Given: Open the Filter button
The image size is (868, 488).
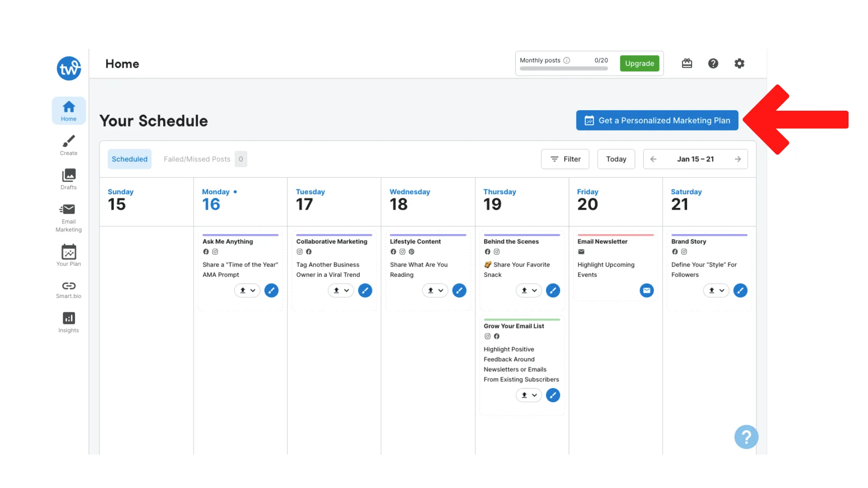Looking at the screenshot, I should point(565,159).
